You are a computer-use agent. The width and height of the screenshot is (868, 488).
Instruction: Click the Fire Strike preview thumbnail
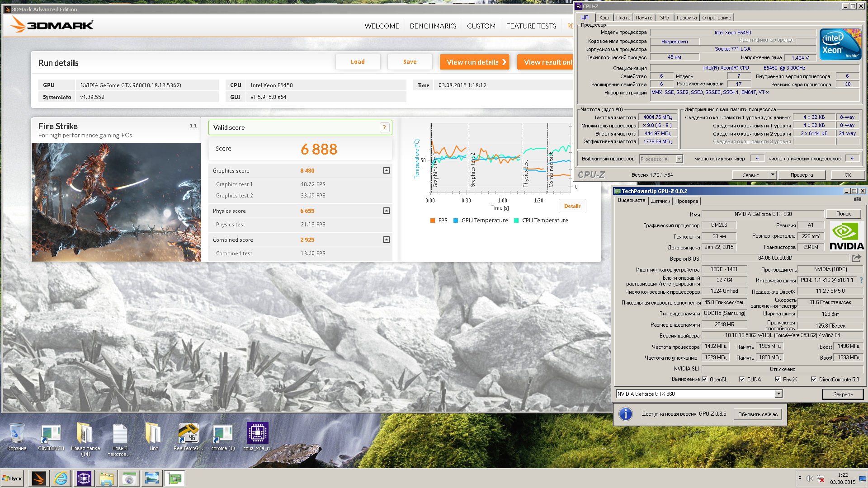(x=116, y=202)
